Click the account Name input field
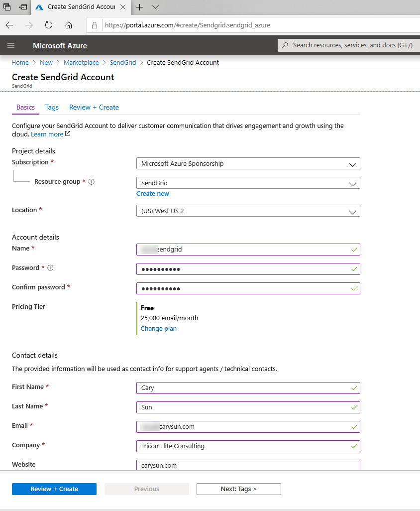Viewport: 420px width, 511px height. pos(248,250)
